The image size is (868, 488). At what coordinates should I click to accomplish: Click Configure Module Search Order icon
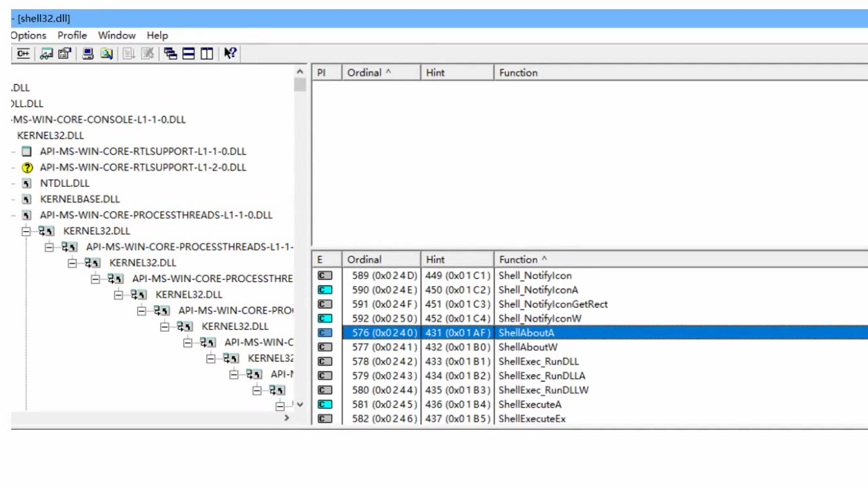(106, 54)
